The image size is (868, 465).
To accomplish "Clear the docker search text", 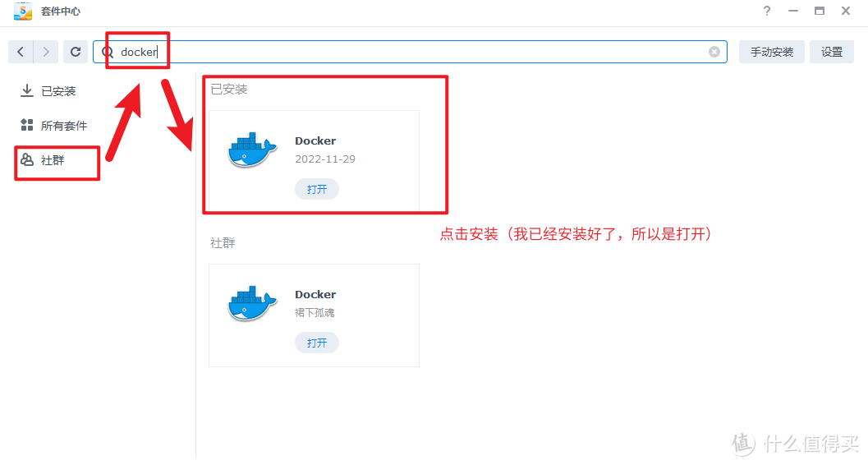I will point(714,52).
